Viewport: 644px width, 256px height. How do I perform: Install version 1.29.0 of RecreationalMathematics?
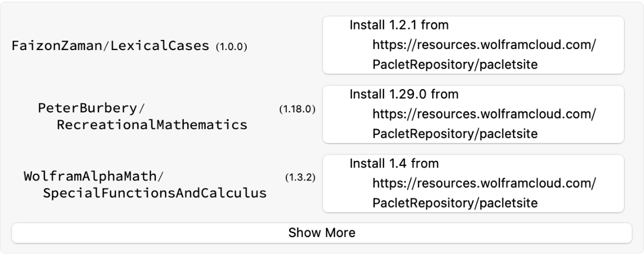[403, 94]
